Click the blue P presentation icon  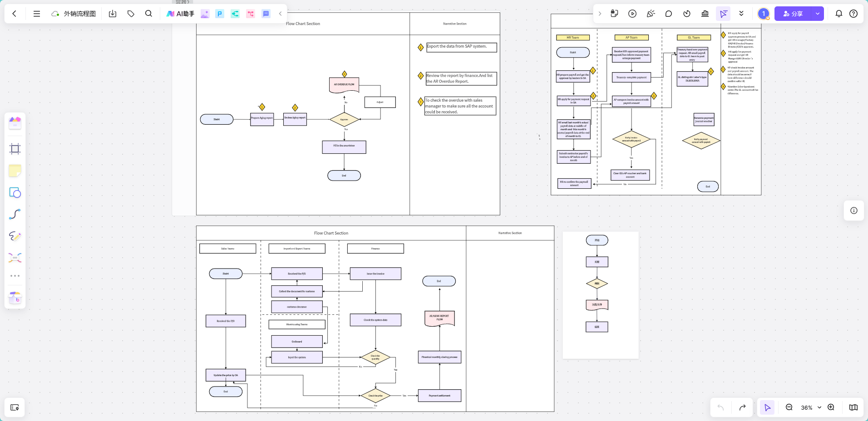(220, 14)
